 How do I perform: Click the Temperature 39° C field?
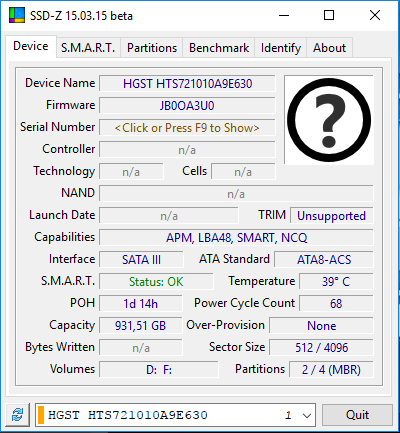(x=336, y=282)
